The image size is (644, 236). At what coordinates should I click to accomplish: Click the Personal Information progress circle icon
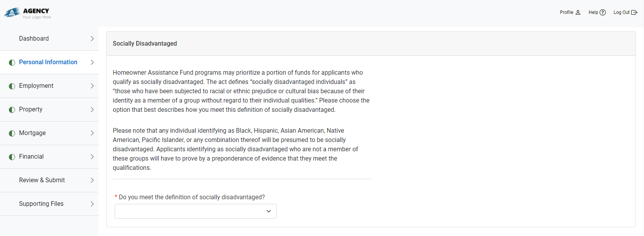[x=12, y=62]
